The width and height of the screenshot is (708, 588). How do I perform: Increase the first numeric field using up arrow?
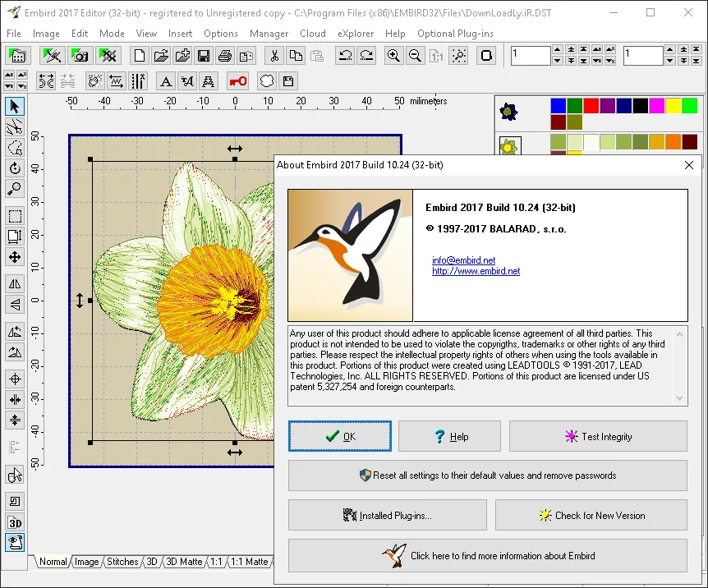point(558,49)
